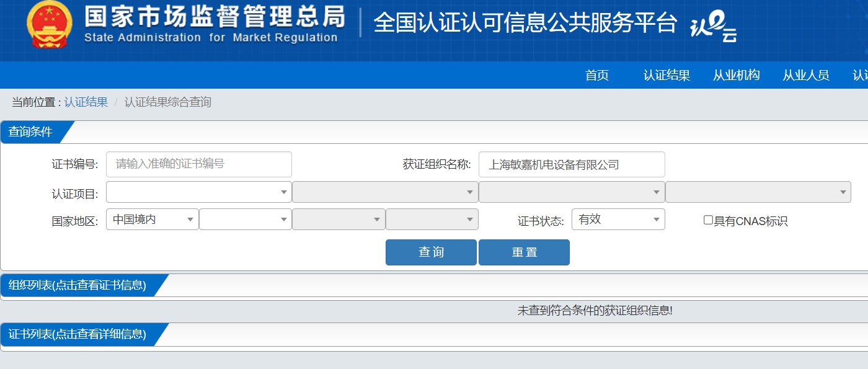
Task: Click the 全国认证认可信息公共服务平台 title
Action: (526, 24)
